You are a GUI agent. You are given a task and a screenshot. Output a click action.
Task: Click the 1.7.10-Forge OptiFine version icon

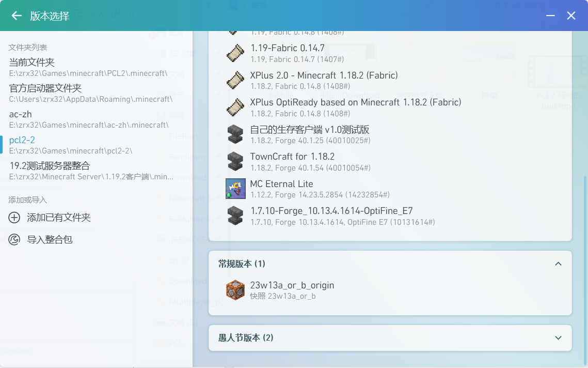235,216
